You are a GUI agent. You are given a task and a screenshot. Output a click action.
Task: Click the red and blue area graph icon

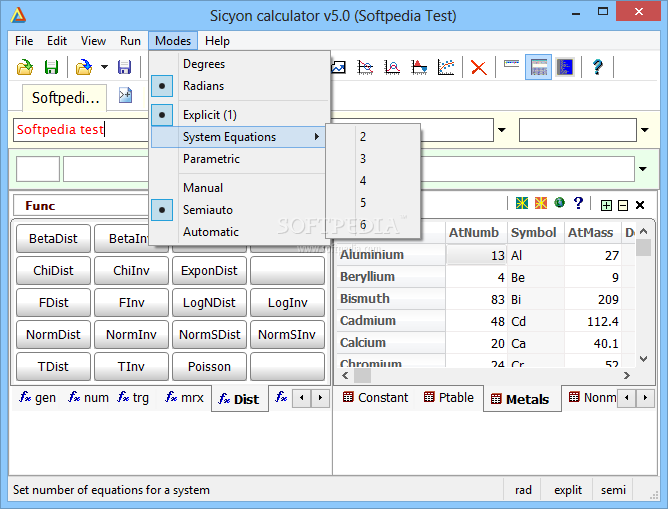[419, 67]
